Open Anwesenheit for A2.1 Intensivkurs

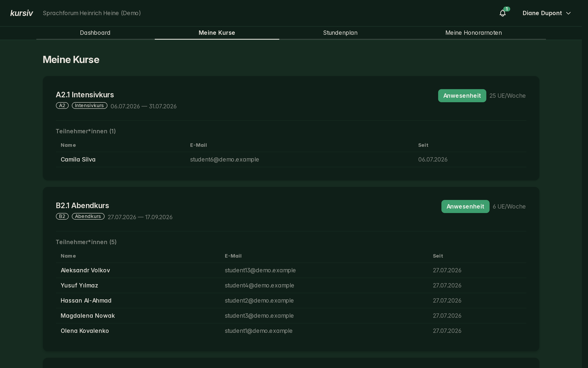tap(462, 96)
